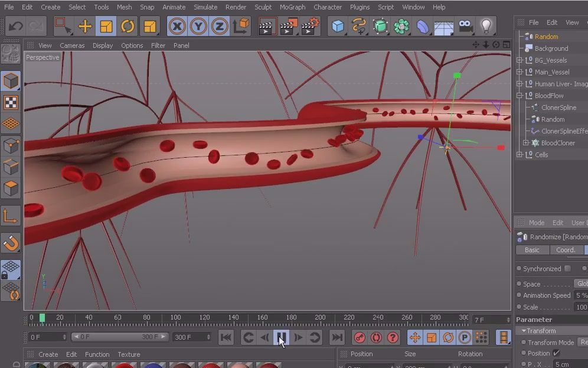Open the MoGraph menu
The height and width of the screenshot is (368, 588).
click(292, 7)
